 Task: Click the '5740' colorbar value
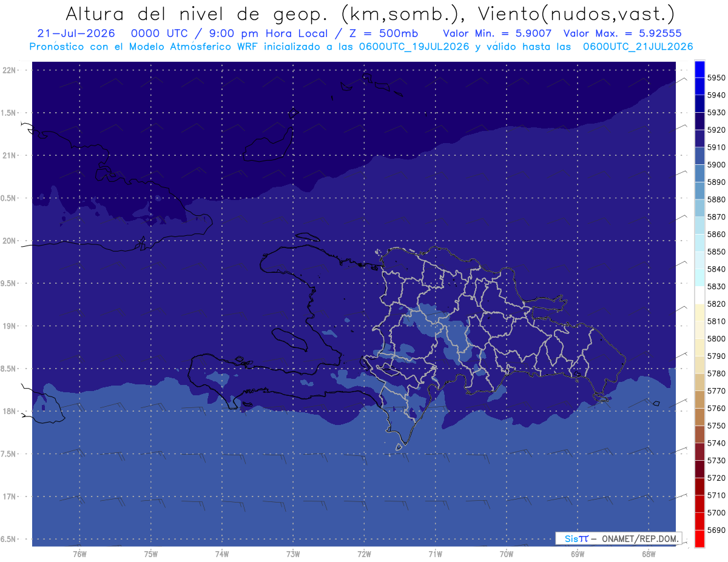pos(716,443)
